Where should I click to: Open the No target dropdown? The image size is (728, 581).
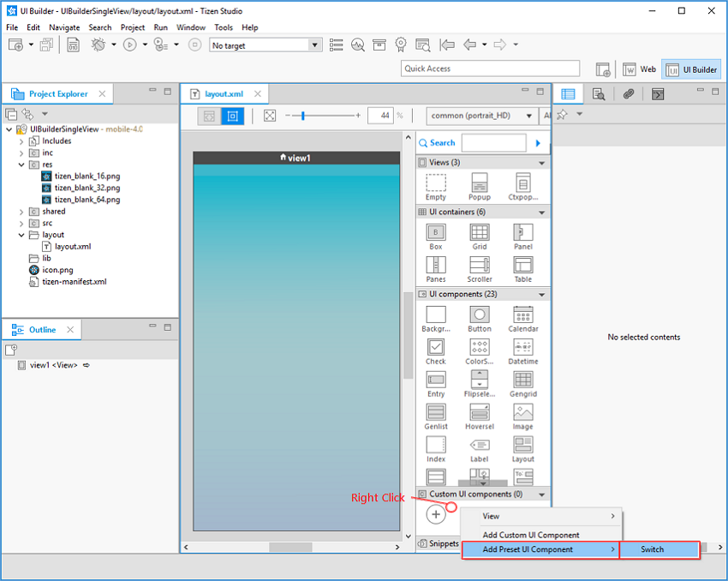(x=316, y=45)
